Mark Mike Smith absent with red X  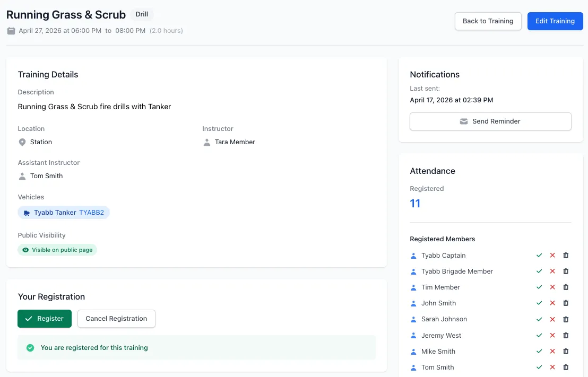tap(552, 351)
